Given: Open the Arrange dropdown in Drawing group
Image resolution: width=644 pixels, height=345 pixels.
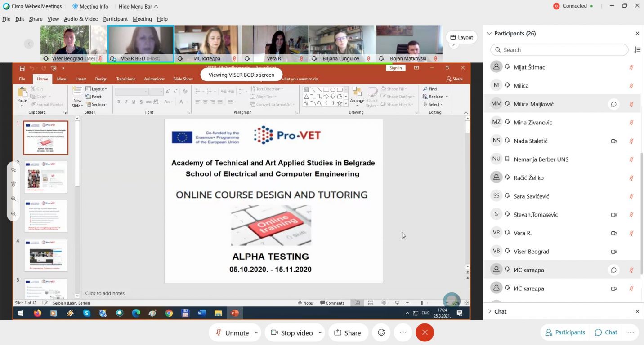Looking at the screenshot, I should (357, 97).
